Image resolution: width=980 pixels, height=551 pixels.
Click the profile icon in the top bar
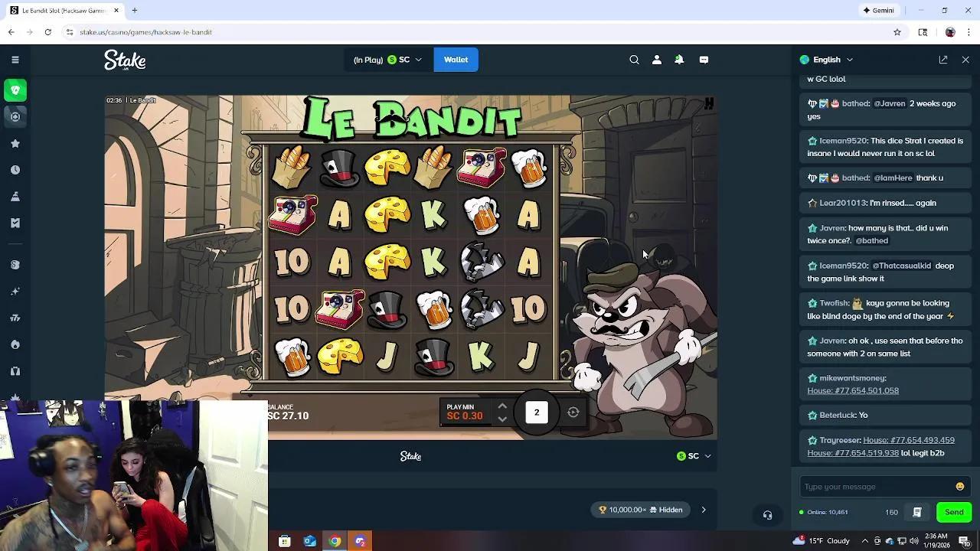pyautogui.click(x=656, y=60)
